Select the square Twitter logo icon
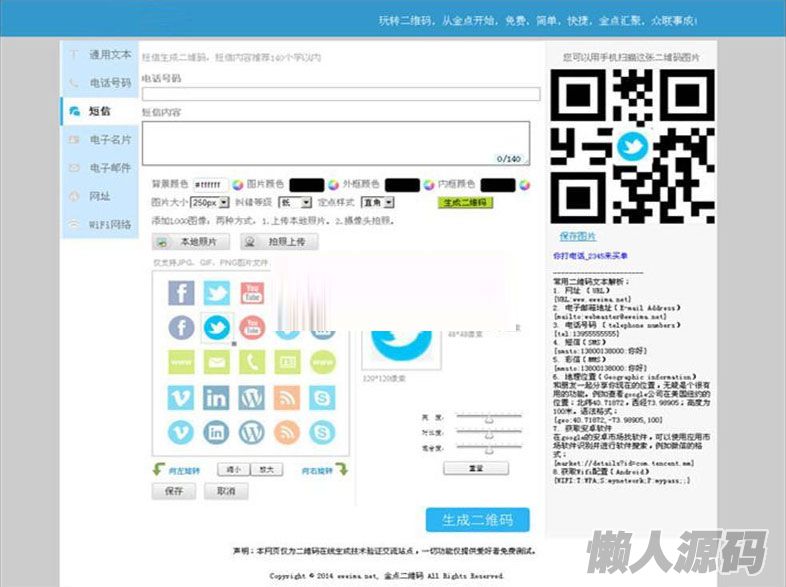 click(217, 293)
